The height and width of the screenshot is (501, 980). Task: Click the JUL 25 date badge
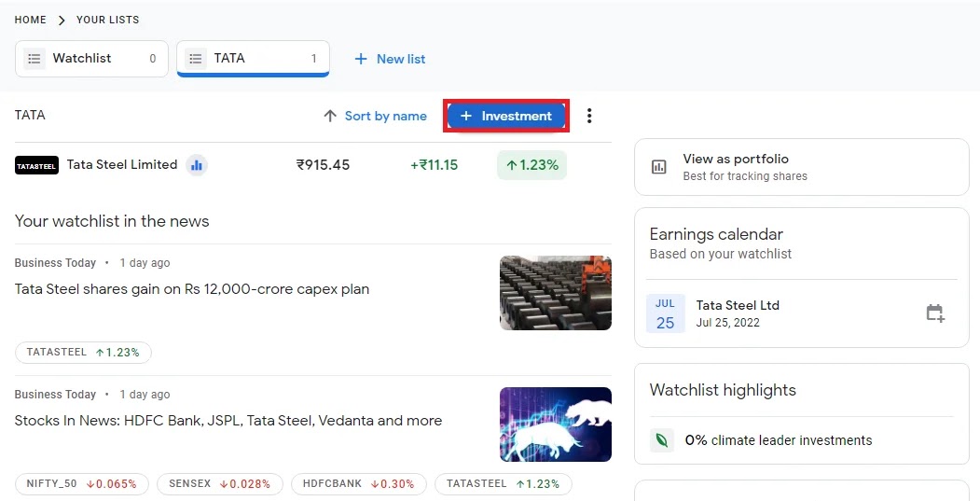(x=665, y=313)
